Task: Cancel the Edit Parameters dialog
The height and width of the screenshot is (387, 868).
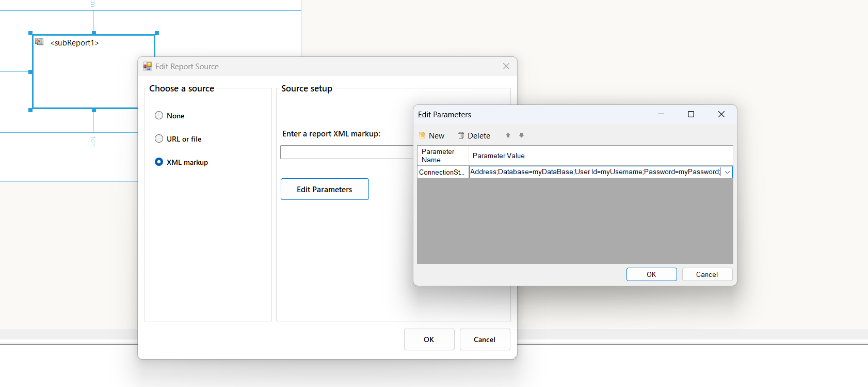Action: (x=706, y=274)
